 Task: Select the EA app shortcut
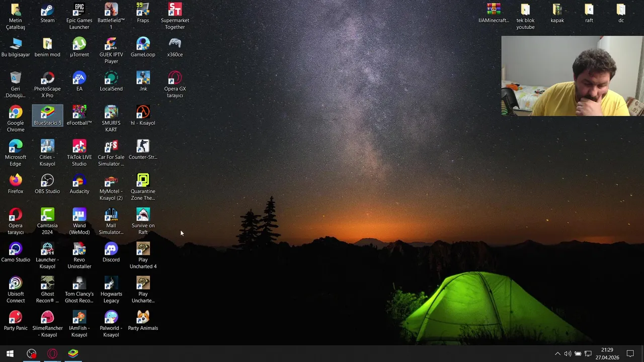click(79, 81)
